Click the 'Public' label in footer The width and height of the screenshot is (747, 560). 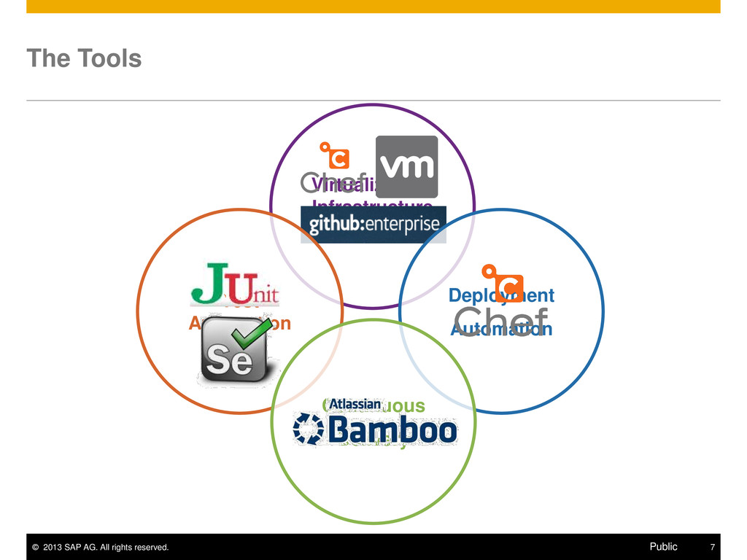click(x=663, y=547)
